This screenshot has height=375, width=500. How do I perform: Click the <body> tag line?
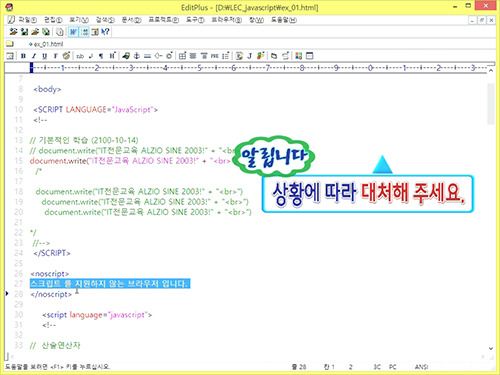pyautogui.click(x=47, y=89)
